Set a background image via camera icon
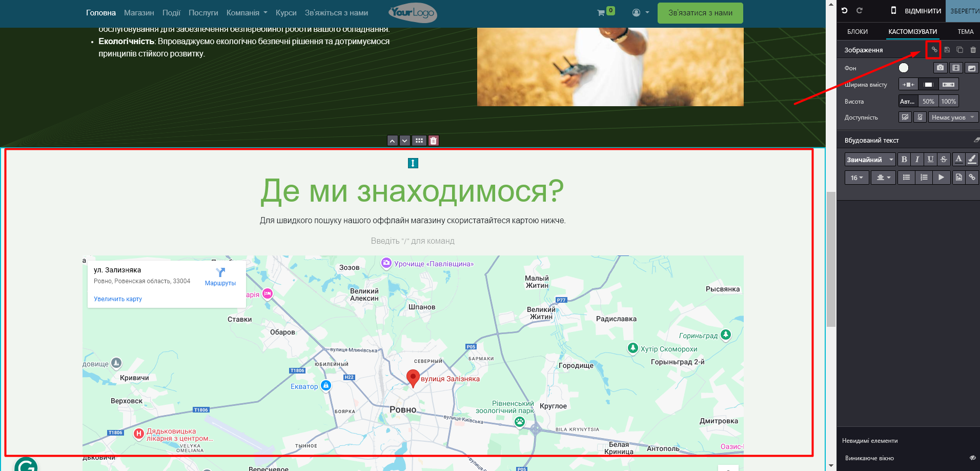The height and width of the screenshot is (471, 980). click(x=940, y=68)
